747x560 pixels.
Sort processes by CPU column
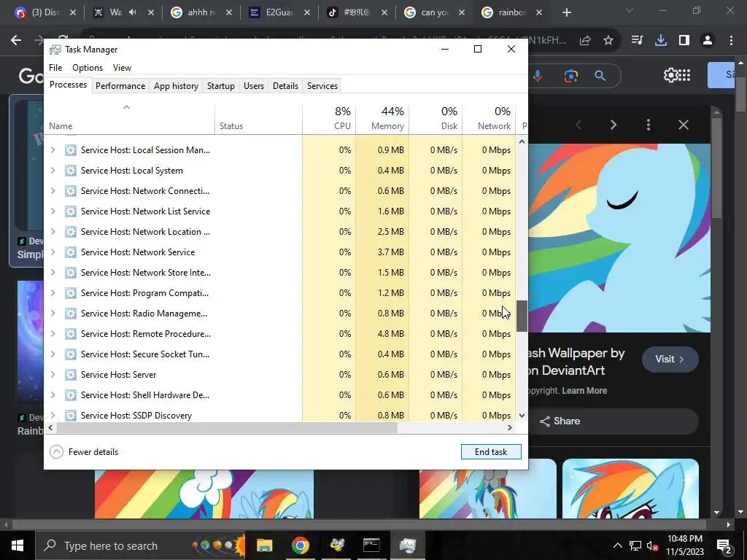(x=329, y=118)
